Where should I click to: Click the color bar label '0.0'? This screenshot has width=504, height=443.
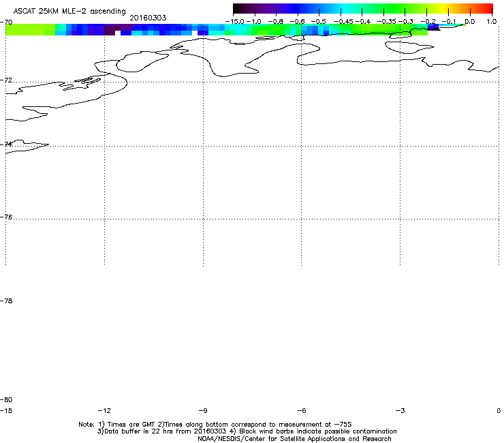pos(470,22)
